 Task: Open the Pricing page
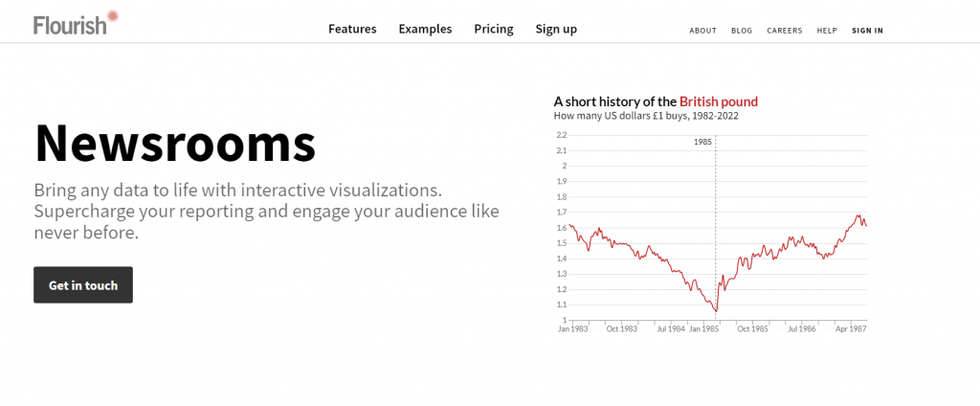[x=494, y=29]
